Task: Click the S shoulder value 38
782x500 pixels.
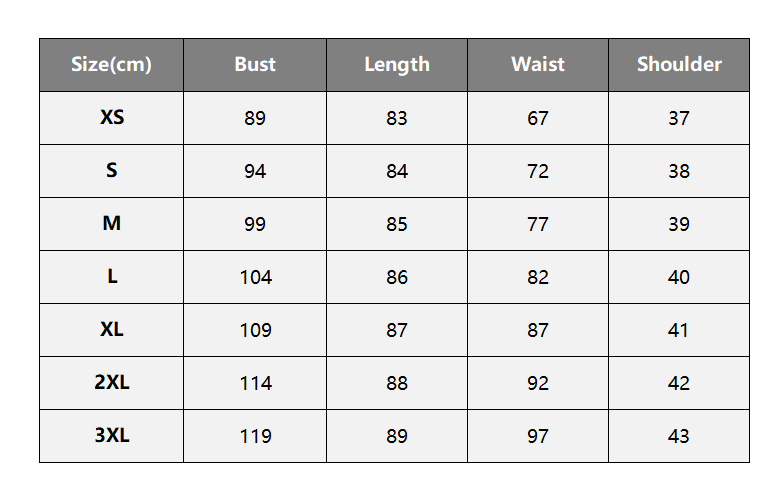Action: coord(679,171)
